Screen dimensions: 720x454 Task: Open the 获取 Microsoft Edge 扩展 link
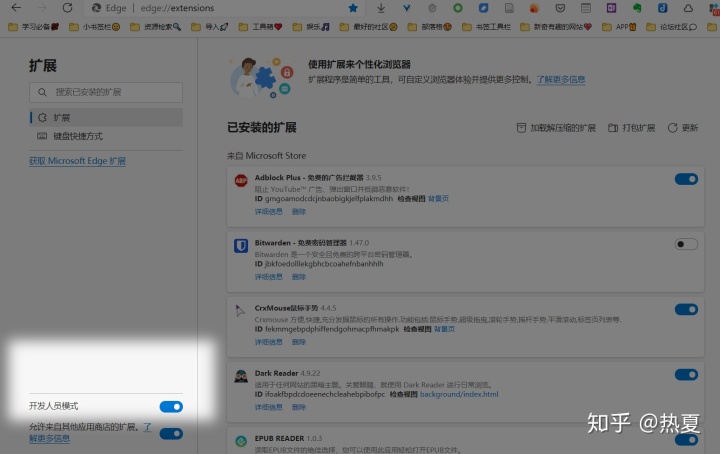[77, 161]
